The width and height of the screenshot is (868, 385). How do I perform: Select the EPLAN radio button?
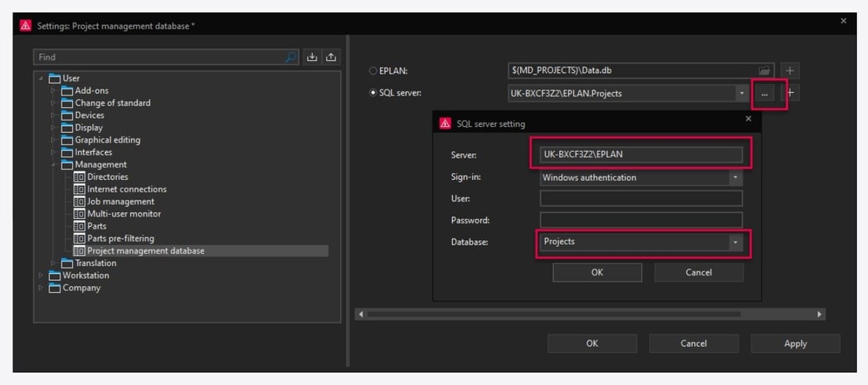[x=373, y=70]
